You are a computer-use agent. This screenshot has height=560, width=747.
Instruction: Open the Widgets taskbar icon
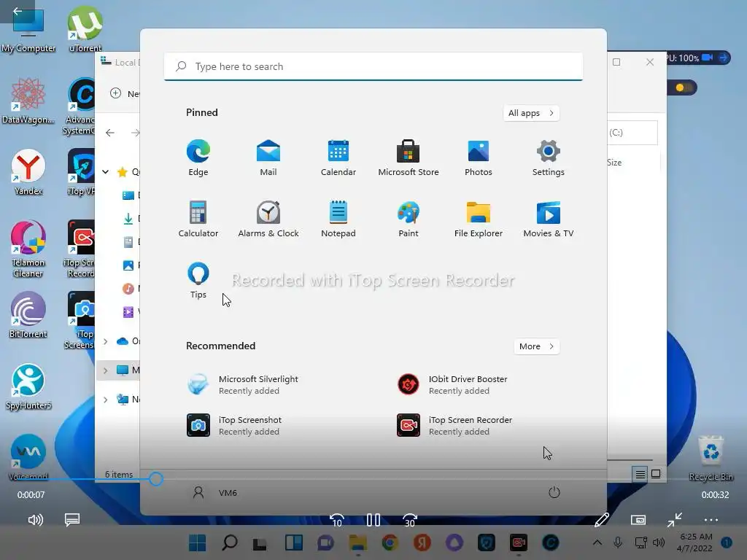tap(293, 542)
